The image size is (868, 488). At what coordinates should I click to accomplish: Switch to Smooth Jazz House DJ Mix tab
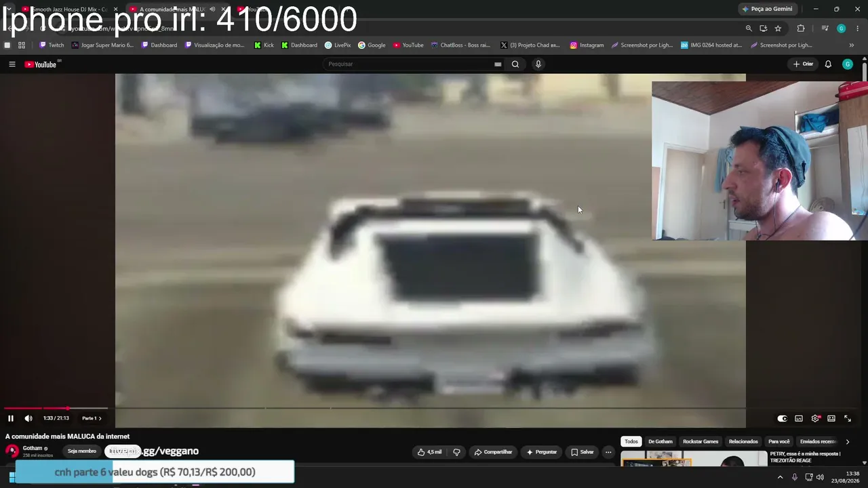[x=68, y=9]
